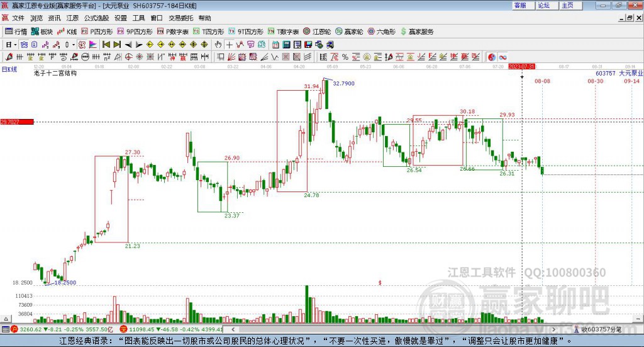Click the blue infinity symbol icon
Screen dimensions: 644x347
coord(502,57)
